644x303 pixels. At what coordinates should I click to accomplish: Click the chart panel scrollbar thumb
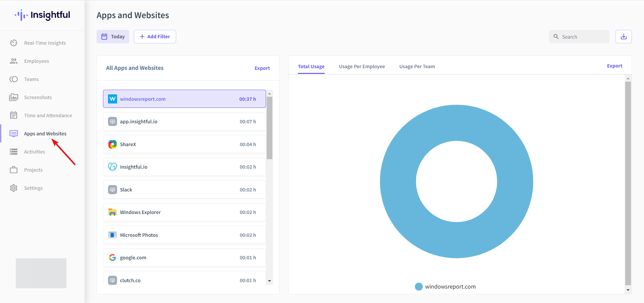(x=628, y=183)
